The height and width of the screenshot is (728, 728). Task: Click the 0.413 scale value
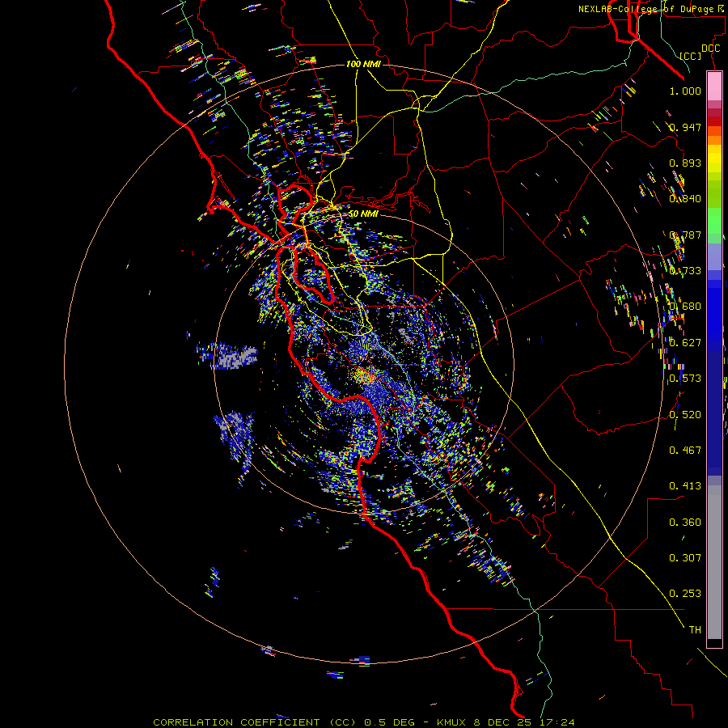coord(685,486)
